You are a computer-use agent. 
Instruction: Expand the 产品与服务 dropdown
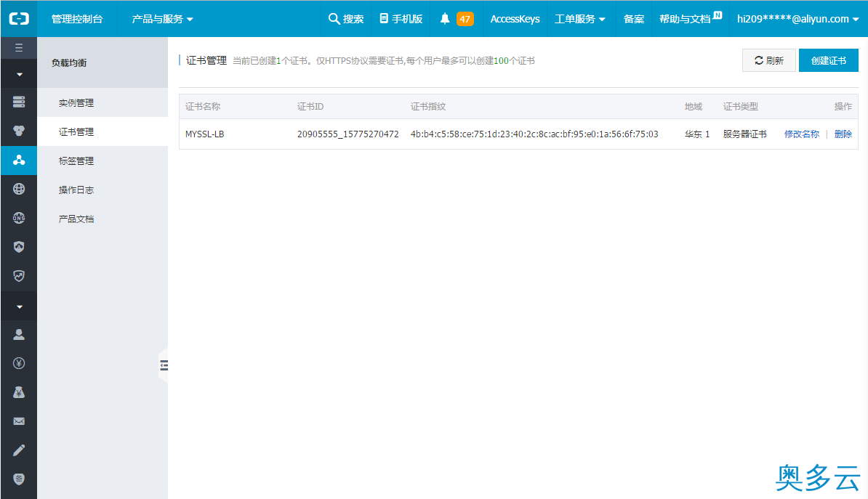[x=162, y=19]
